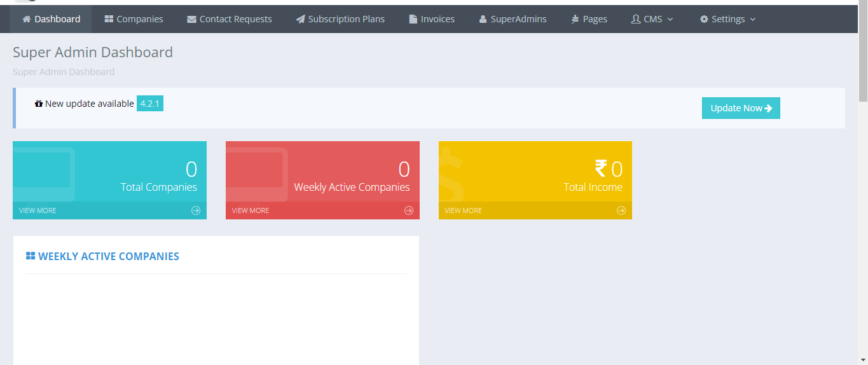
Task: Click the Pages leaf icon
Action: (575, 19)
